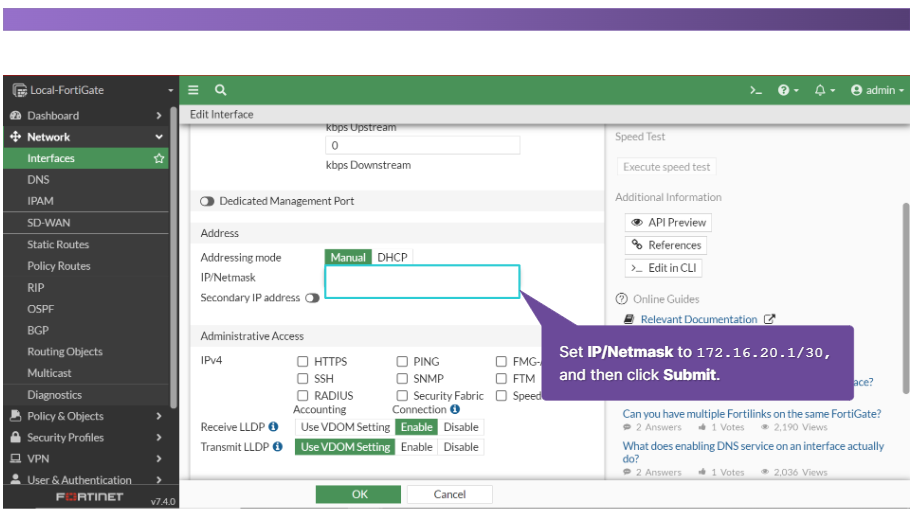
Task: Expand the Policy & Objects menu
Action: coord(86,416)
